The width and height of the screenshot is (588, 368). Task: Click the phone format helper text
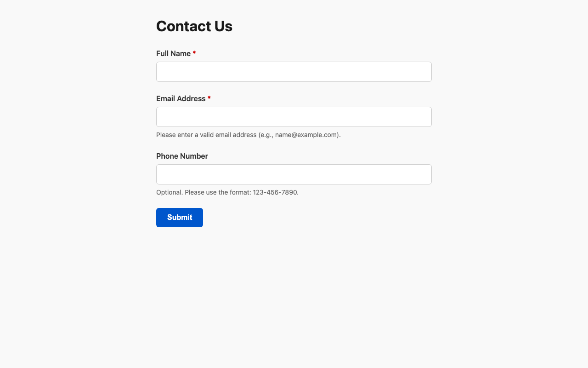(227, 192)
